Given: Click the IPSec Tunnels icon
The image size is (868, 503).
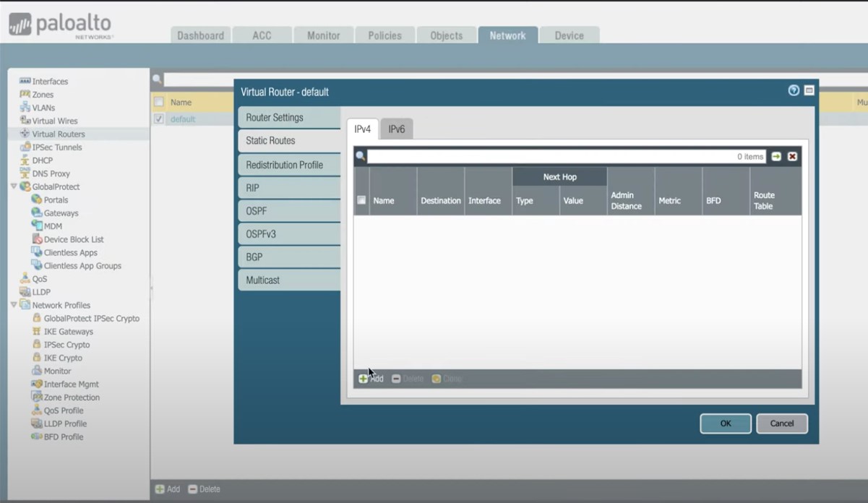Looking at the screenshot, I should [25, 147].
